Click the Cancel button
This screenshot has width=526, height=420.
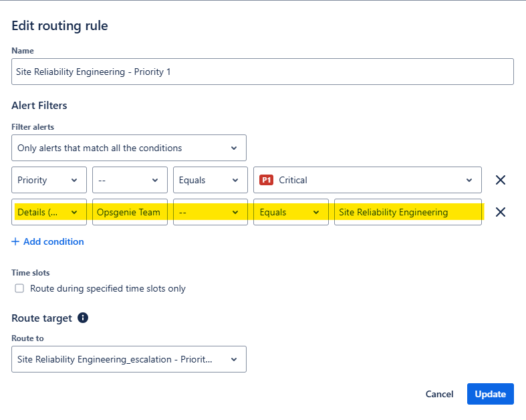point(440,394)
